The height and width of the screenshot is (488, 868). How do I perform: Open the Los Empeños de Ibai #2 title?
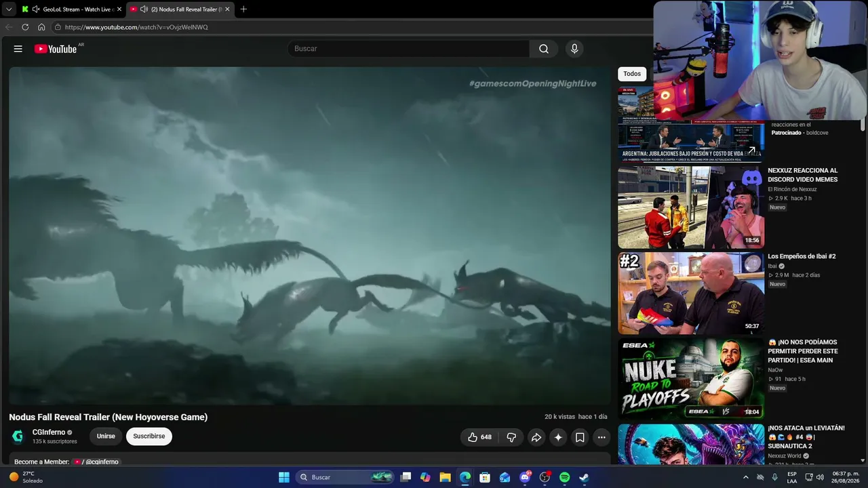802,257
